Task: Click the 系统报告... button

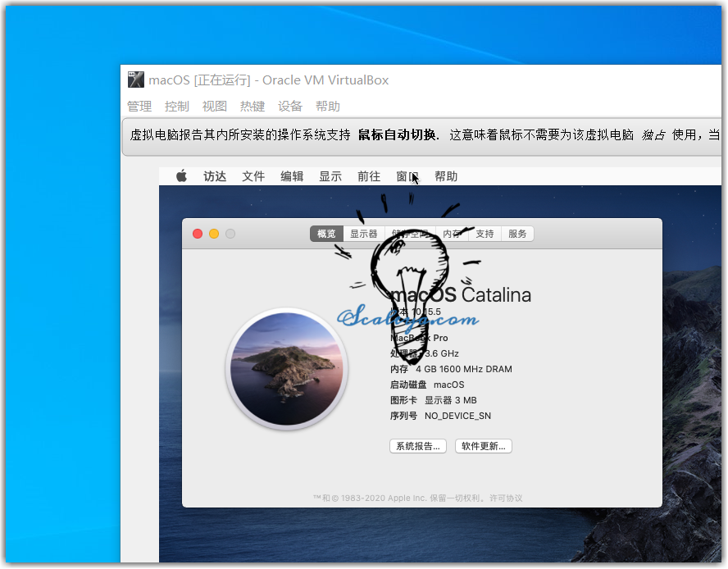Action: [x=418, y=446]
